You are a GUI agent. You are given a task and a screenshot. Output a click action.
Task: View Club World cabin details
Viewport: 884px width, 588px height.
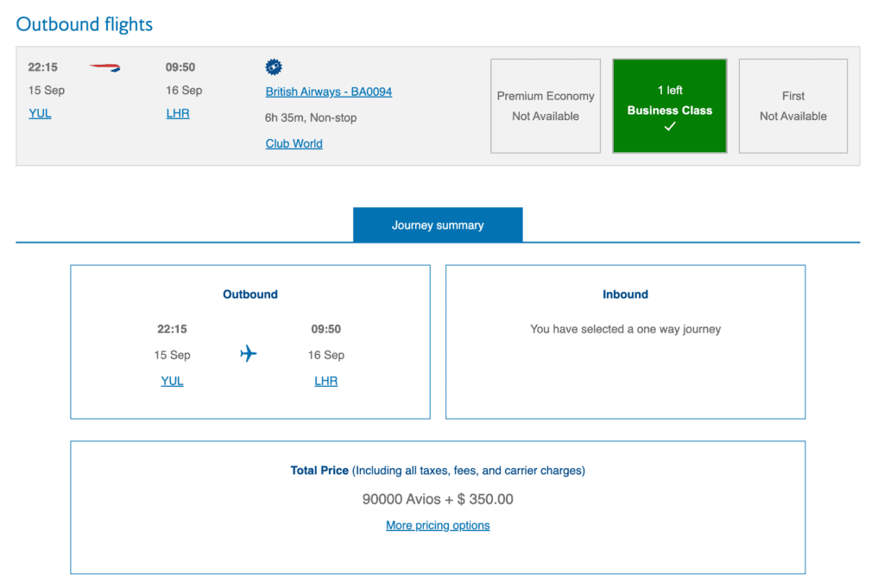coord(294,143)
